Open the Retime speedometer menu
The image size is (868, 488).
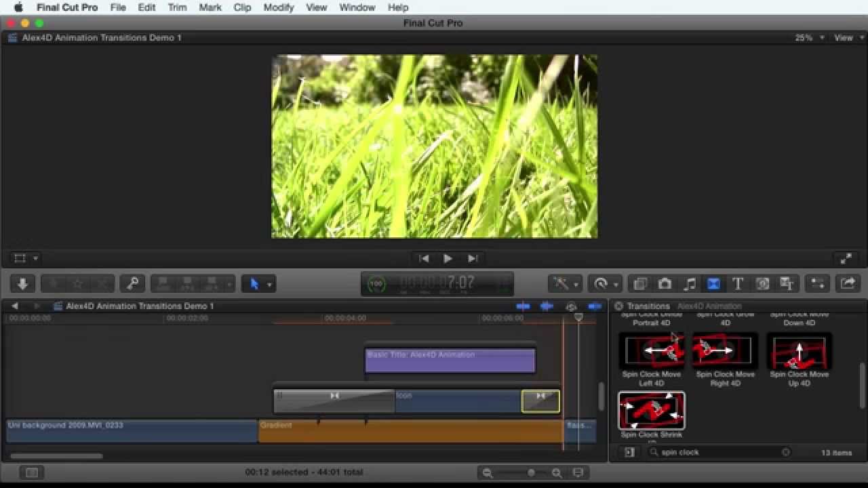605,284
